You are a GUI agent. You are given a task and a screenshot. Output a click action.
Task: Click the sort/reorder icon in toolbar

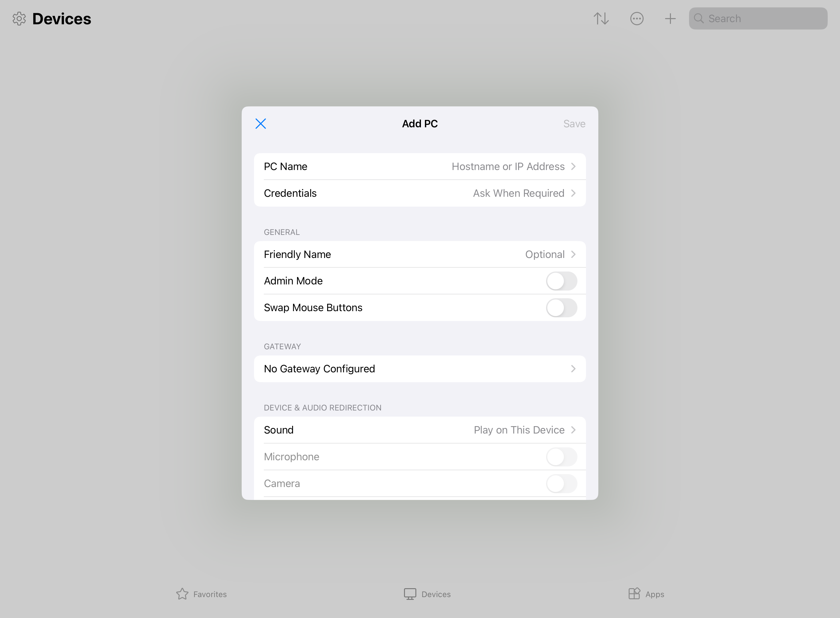pyautogui.click(x=601, y=18)
